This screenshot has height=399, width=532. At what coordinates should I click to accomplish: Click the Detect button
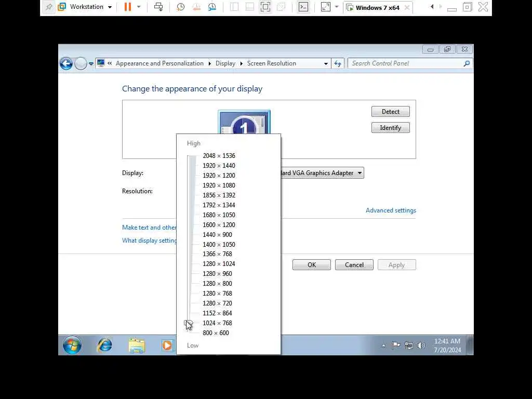(x=391, y=112)
